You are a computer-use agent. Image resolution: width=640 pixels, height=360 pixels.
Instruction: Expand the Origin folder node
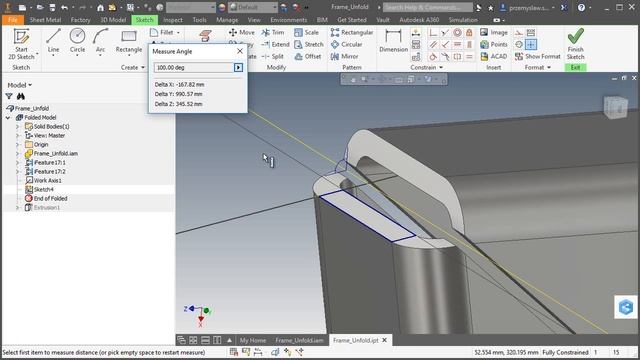pyautogui.click(x=17, y=144)
